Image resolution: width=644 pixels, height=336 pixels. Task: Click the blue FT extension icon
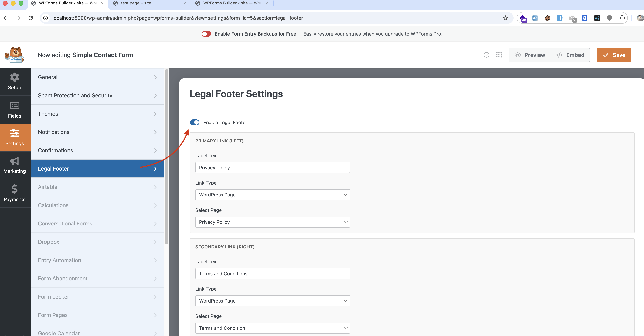(x=560, y=18)
